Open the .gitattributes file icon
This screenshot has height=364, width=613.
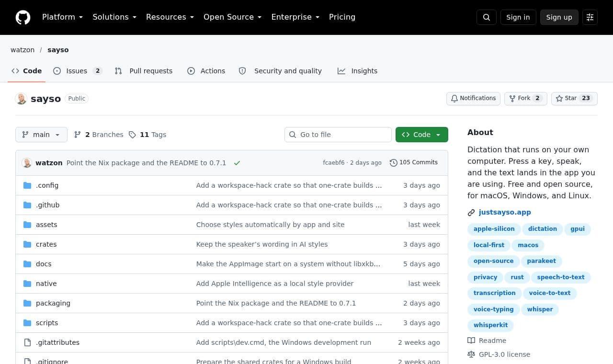point(27,342)
